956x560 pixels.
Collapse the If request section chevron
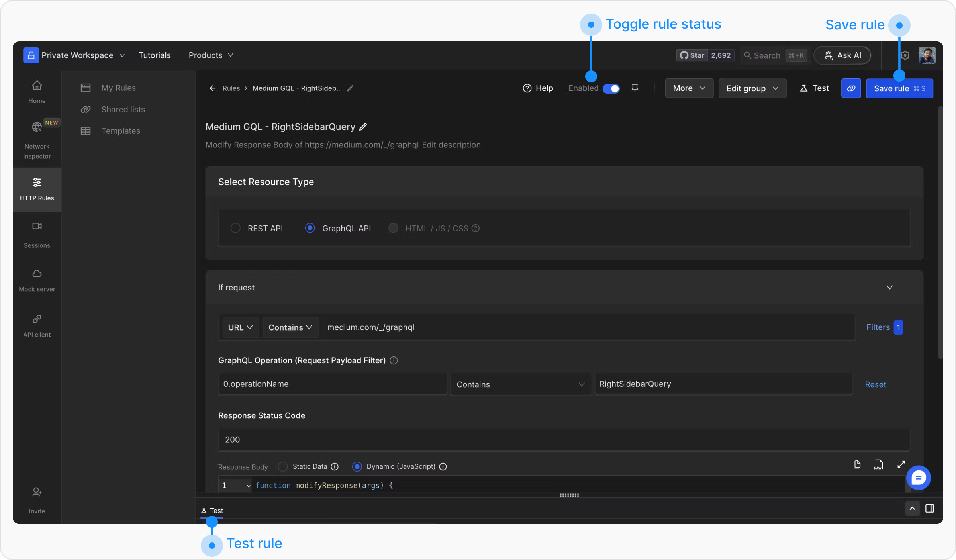[889, 288]
